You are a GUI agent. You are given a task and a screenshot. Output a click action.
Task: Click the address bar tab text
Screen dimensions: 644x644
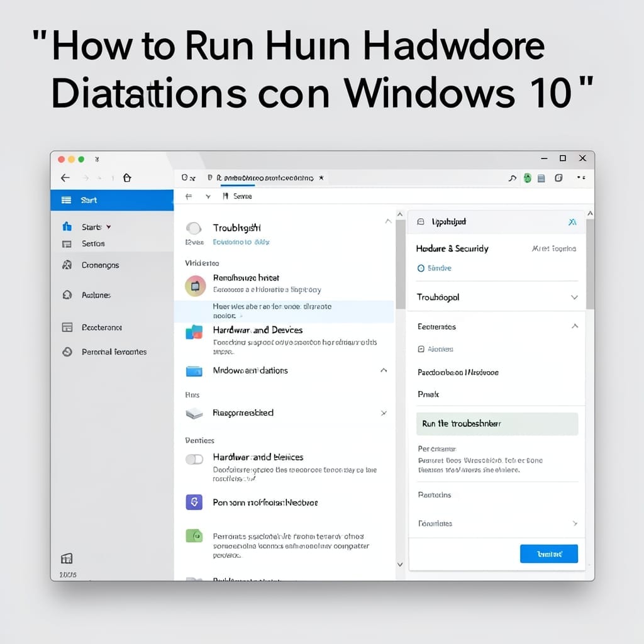pos(269,178)
